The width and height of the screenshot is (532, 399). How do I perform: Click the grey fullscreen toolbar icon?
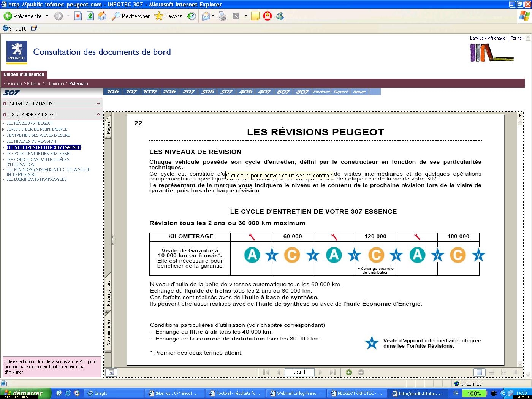point(236,16)
